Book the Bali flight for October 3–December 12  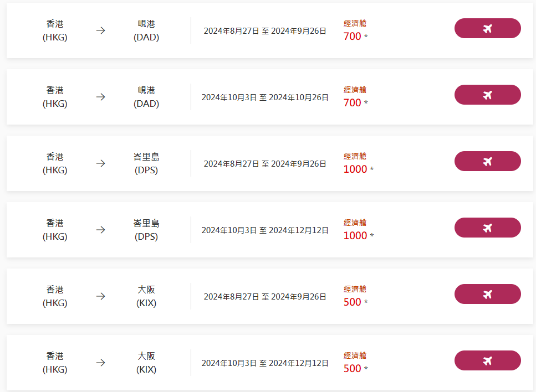487,228
